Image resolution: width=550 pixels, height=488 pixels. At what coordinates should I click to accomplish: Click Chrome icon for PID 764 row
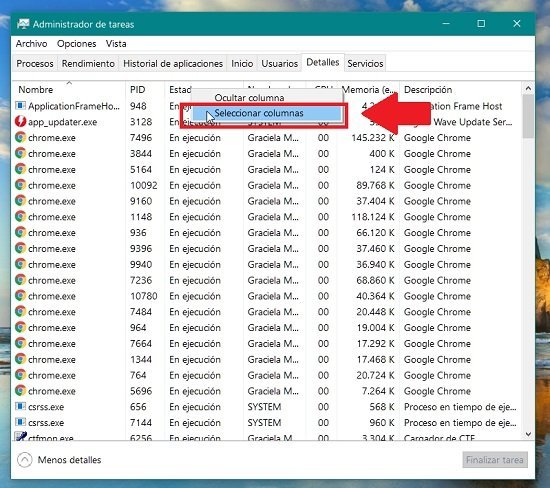coord(21,375)
